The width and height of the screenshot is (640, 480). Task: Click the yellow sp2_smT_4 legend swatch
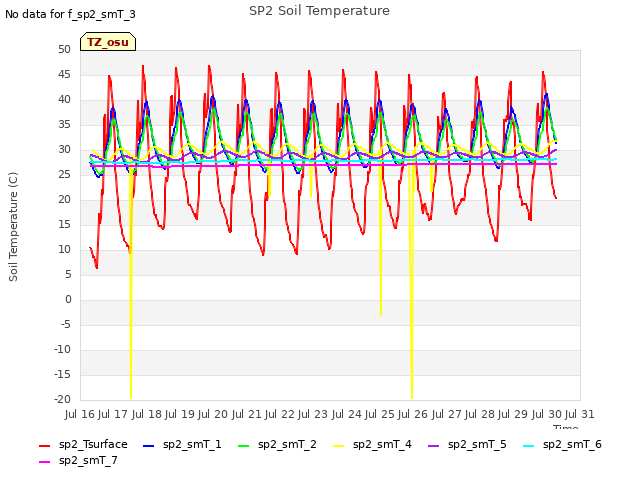(x=339, y=446)
